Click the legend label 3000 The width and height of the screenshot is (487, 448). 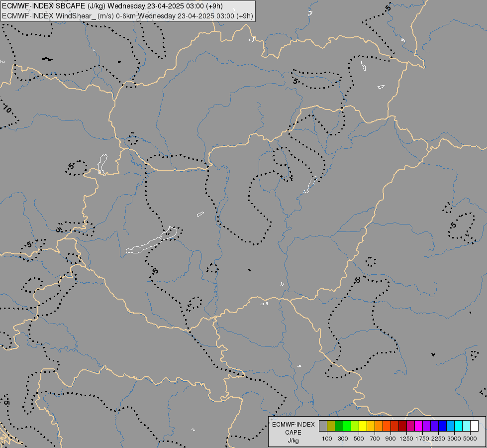coord(454,439)
